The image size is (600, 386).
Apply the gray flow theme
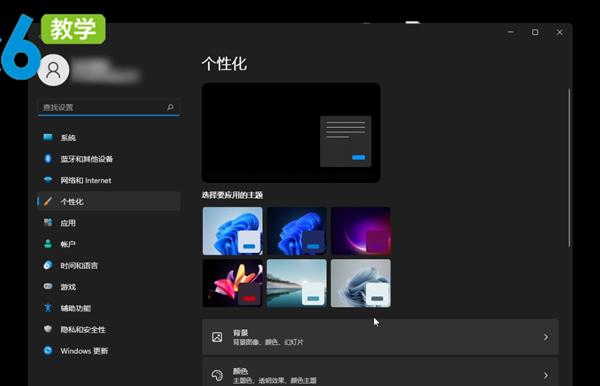click(361, 283)
